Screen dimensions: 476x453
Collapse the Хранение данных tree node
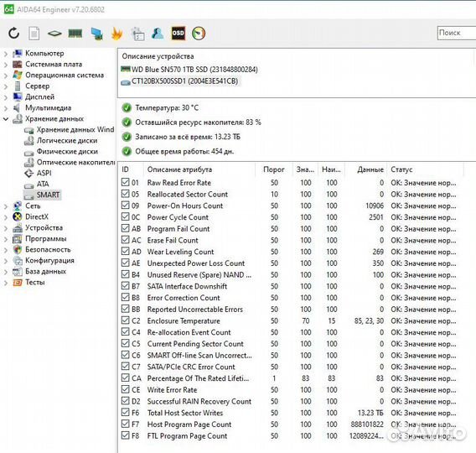[6, 119]
